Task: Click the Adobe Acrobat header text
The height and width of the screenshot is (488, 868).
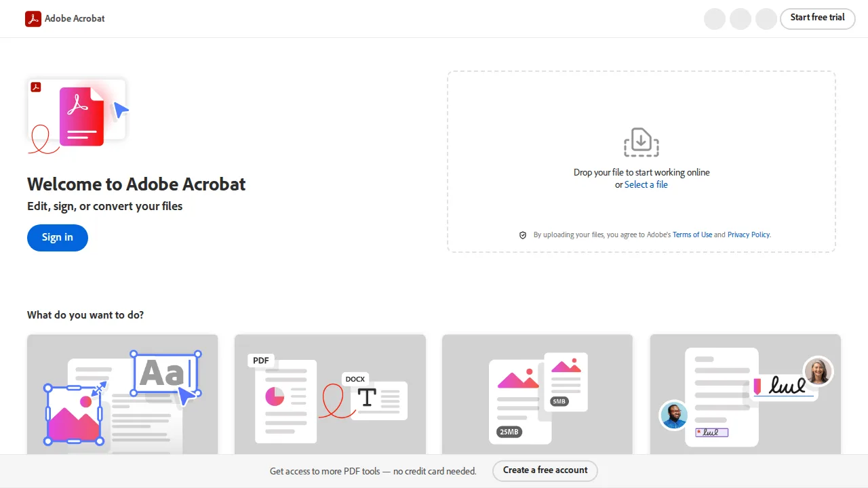Action: click(x=75, y=19)
